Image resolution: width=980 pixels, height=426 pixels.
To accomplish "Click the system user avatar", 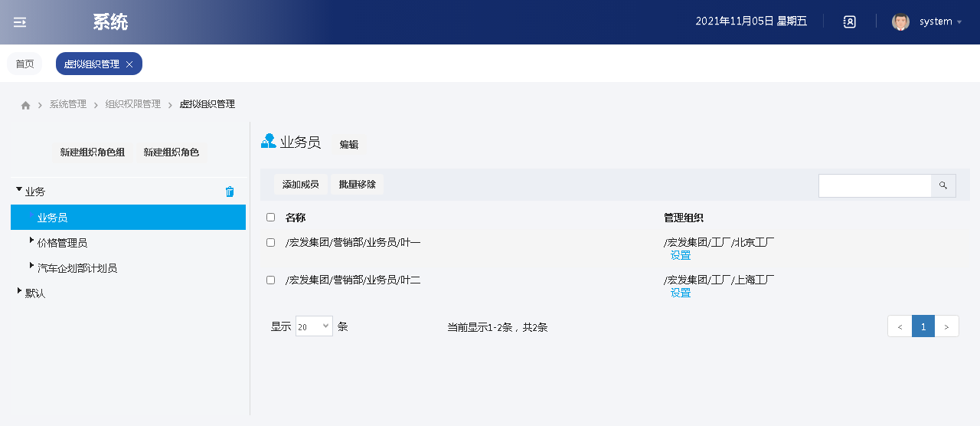I will coord(900,21).
